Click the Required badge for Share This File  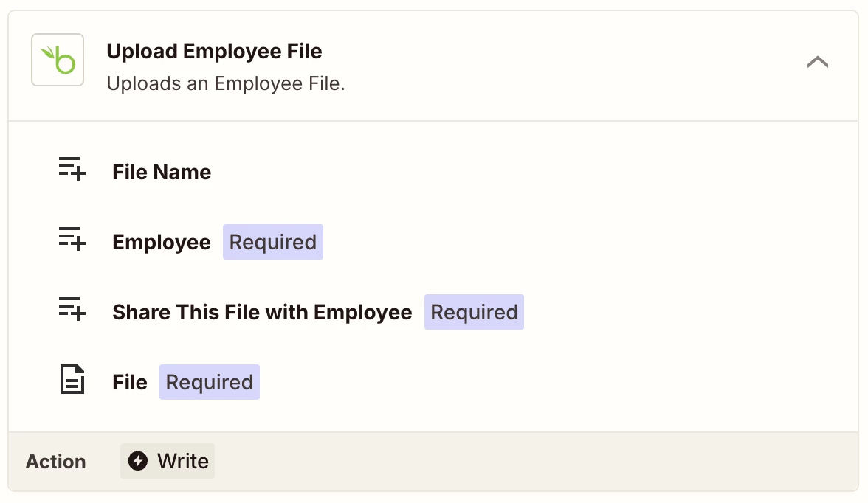[x=474, y=312]
